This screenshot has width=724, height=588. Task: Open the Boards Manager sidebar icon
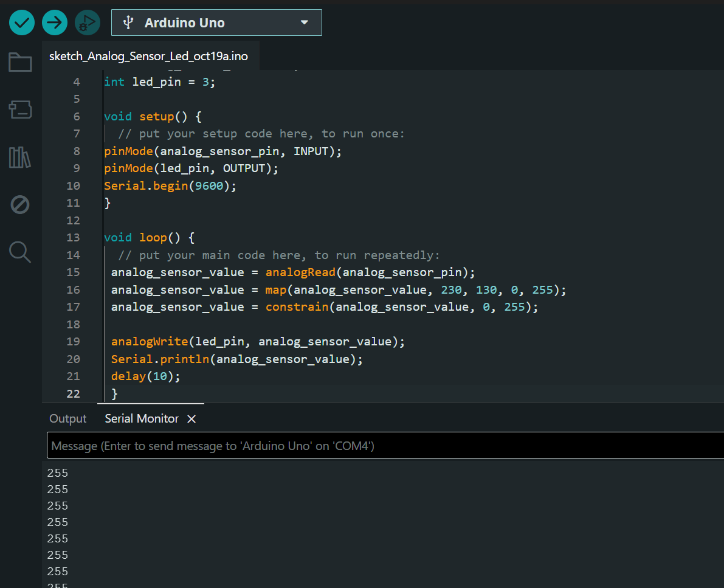click(20, 110)
